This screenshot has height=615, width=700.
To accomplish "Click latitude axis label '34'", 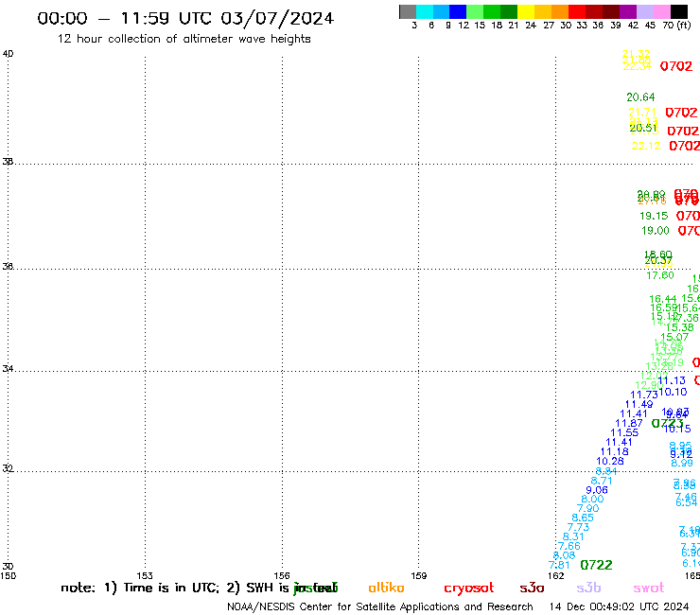I will pyautogui.click(x=8, y=369).
